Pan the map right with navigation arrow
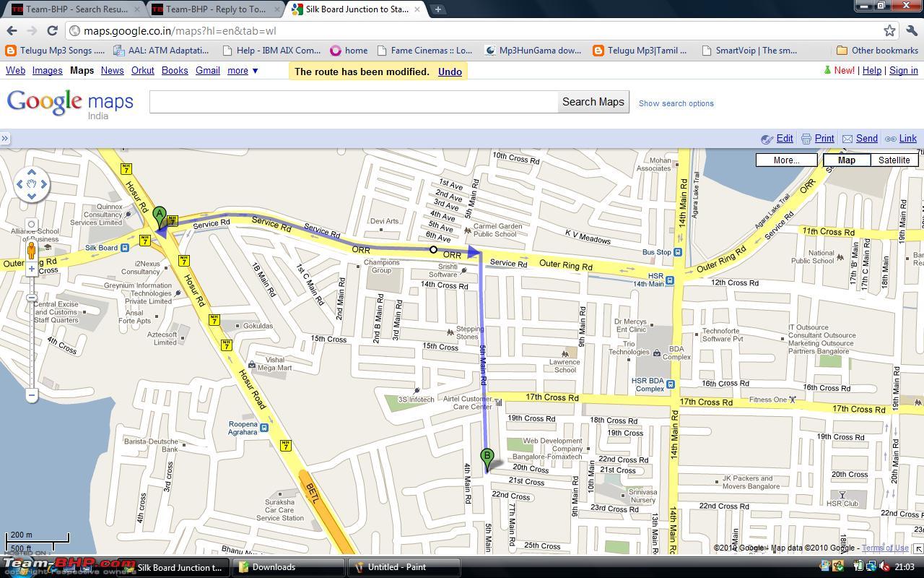Screen dimensions: 924x578 44,184
